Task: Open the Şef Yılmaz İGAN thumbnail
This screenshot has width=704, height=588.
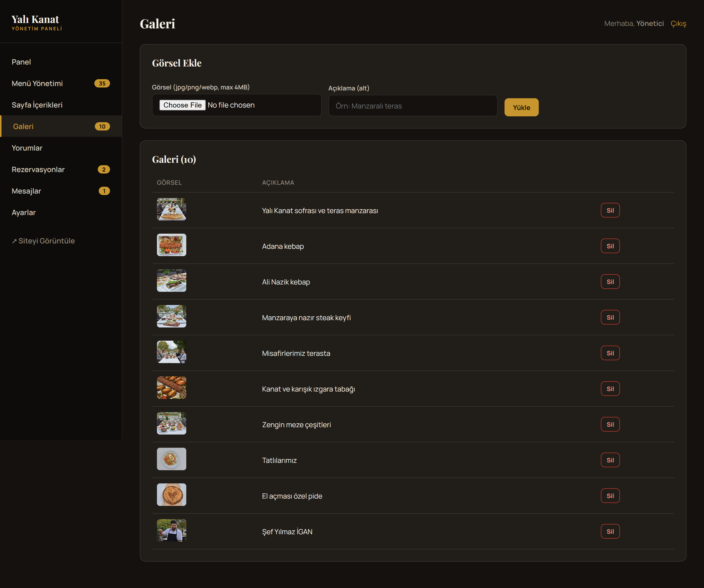Action: point(171,531)
